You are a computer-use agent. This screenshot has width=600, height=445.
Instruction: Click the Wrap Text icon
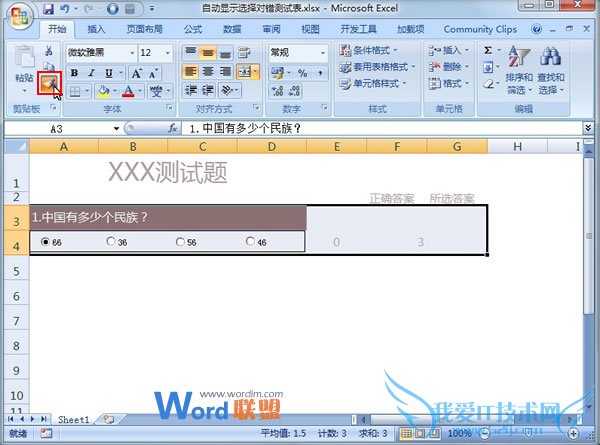244,52
